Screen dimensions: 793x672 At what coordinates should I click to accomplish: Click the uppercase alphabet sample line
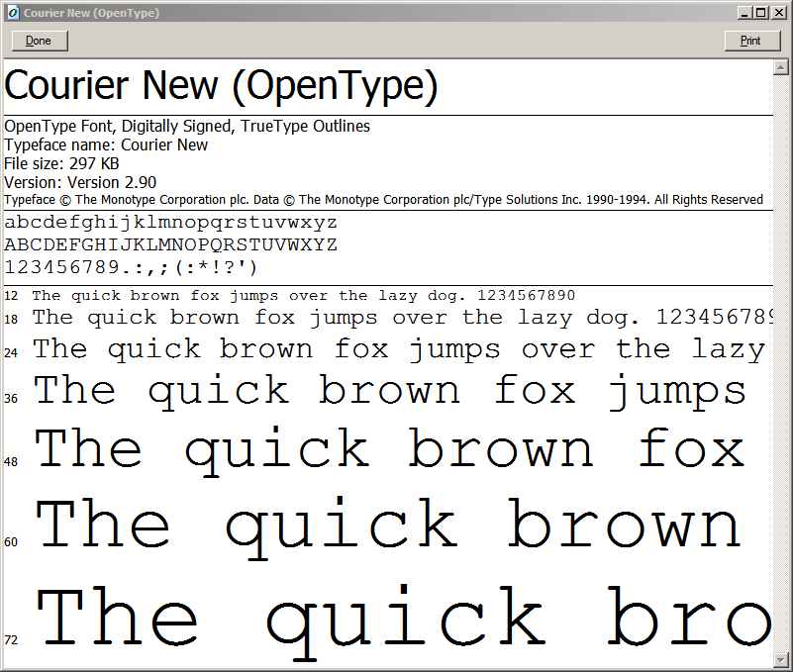pyautogui.click(x=171, y=245)
